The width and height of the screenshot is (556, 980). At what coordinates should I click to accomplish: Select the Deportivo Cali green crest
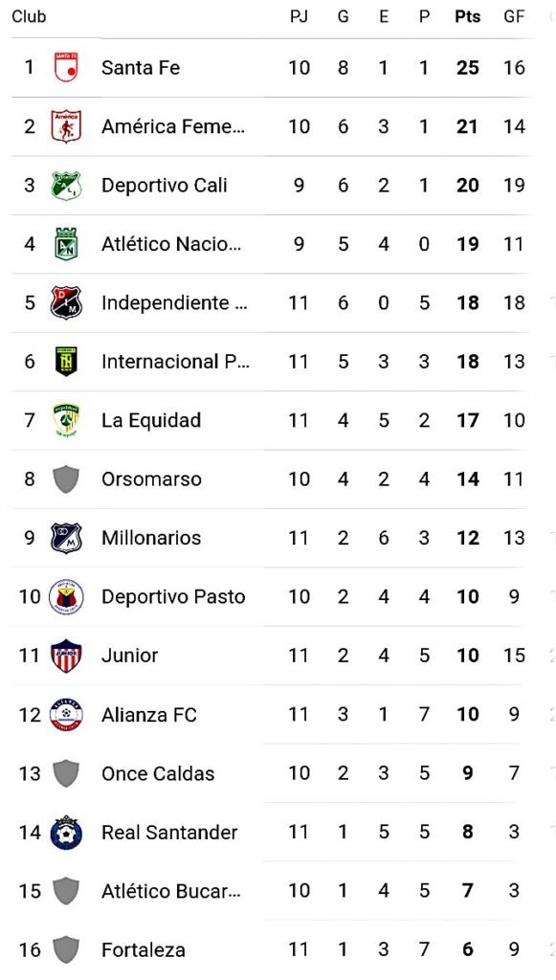pos(66,185)
